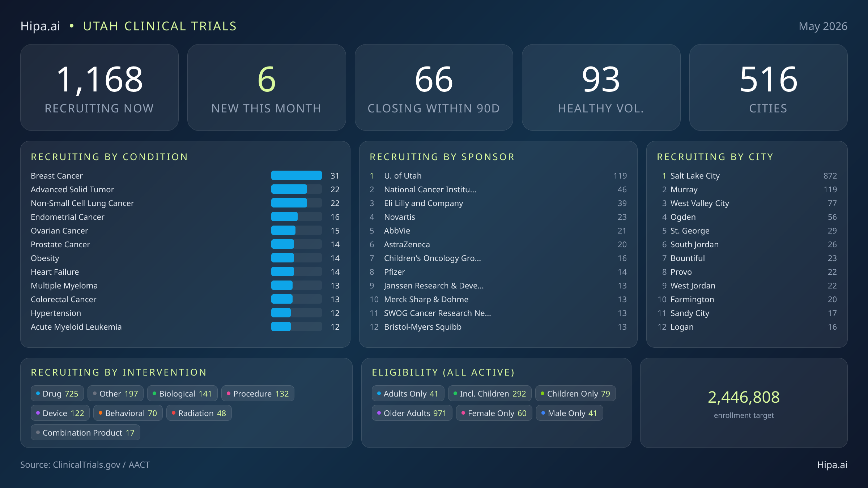The width and height of the screenshot is (868, 488).
Task: Select the Female Only 60 eligibility chip
Action: [494, 413]
